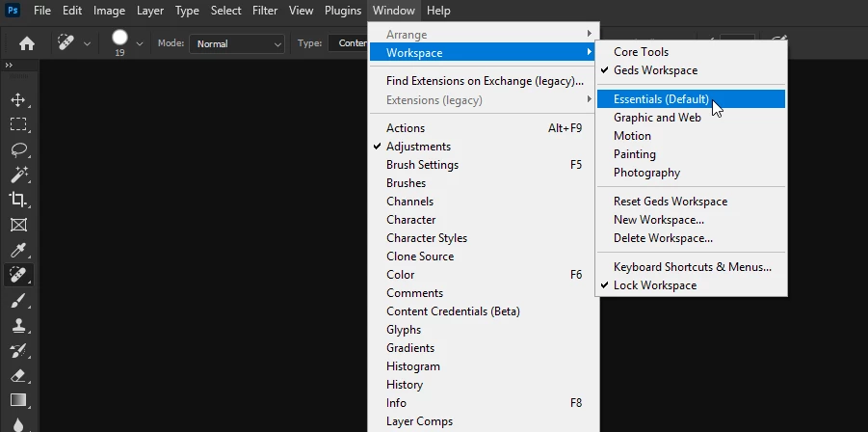This screenshot has height=432, width=868.
Task: Select the Crop tool
Action: point(18,200)
